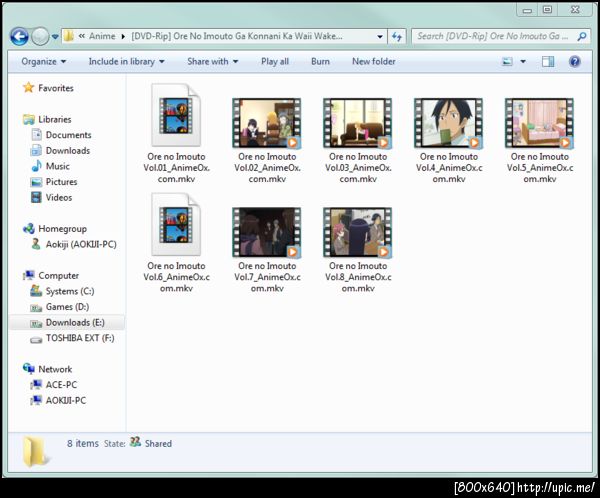The image size is (600, 498).
Task: Select Ore no Imouto Vol.03 video thumbnail
Action: tap(358, 123)
